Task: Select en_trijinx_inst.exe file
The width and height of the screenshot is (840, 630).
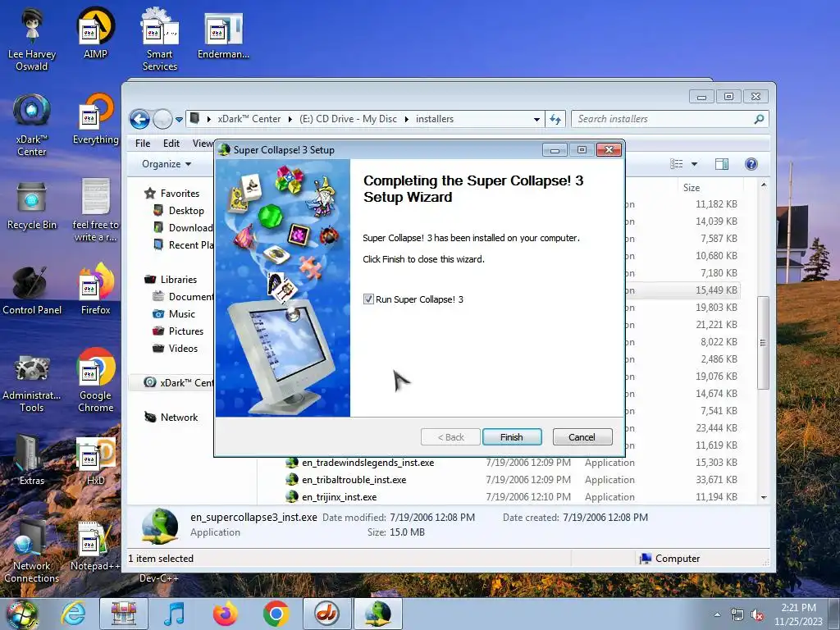Action: click(x=339, y=496)
